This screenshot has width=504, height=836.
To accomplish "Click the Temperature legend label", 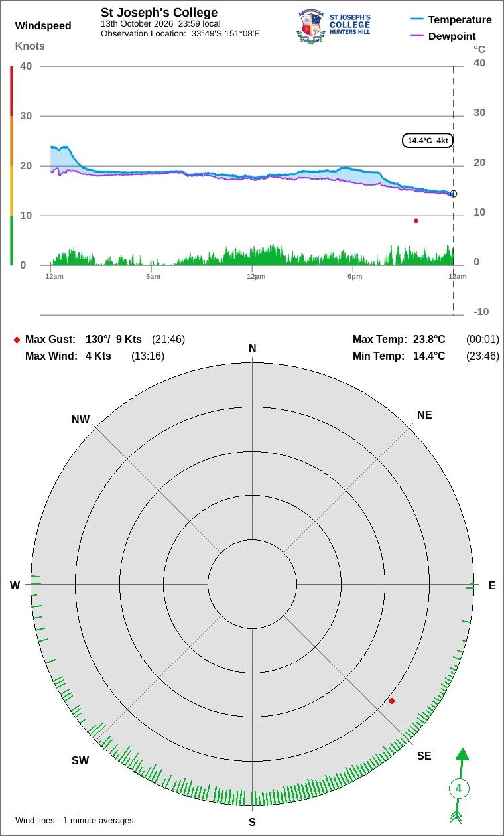I will point(460,19).
